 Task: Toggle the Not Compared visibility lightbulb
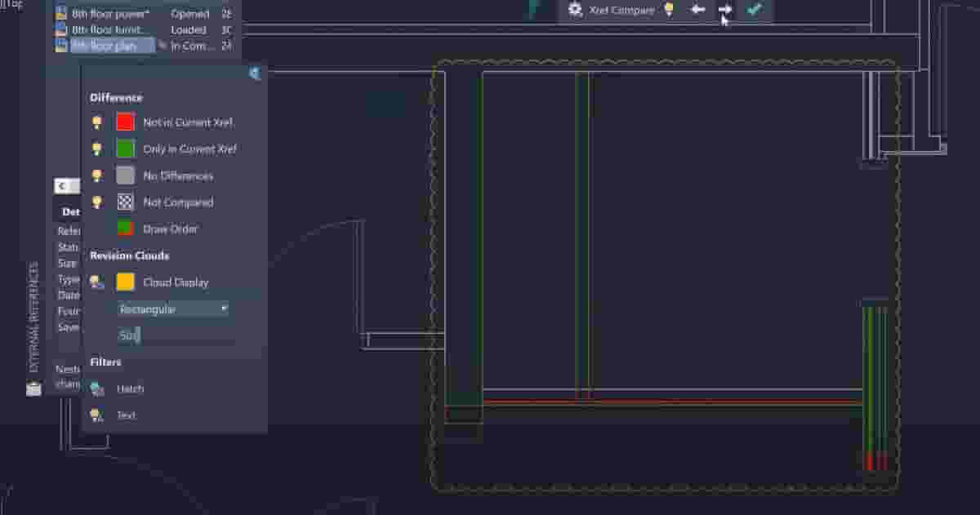click(x=98, y=202)
